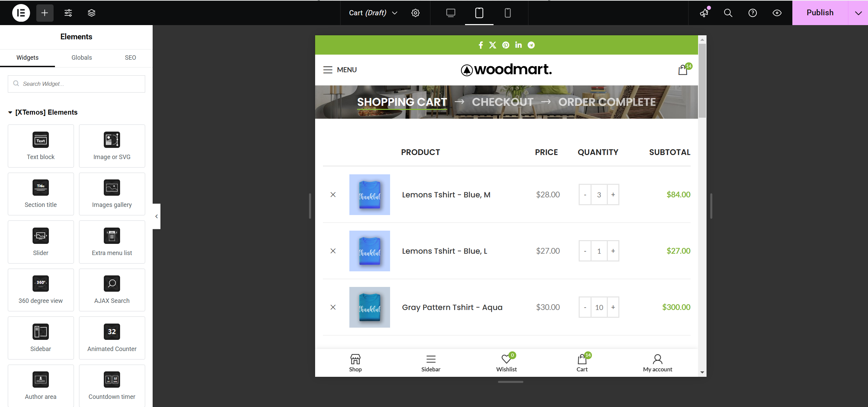Screen dimensions: 868x407
Task: Switch to the SEO tab
Action: pos(130,58)
